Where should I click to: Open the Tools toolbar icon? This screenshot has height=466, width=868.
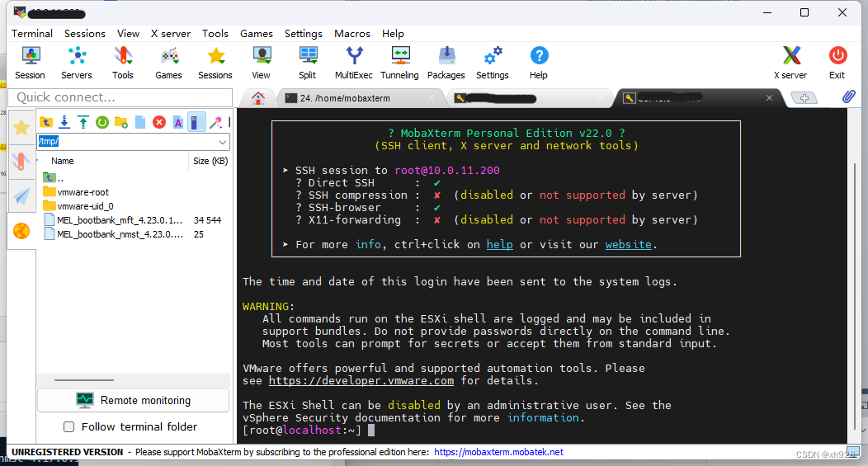click(x=122, y=63)
